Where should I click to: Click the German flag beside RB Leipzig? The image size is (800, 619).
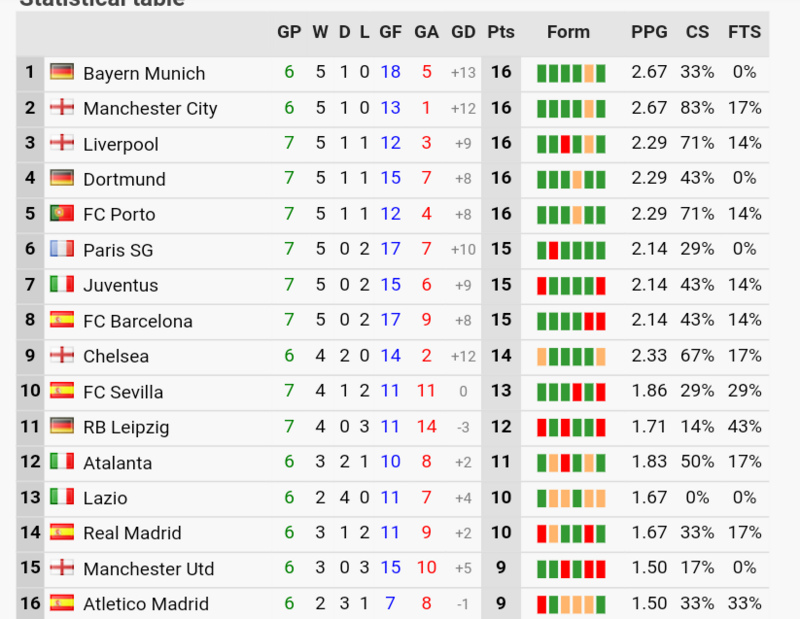[62, 426]
